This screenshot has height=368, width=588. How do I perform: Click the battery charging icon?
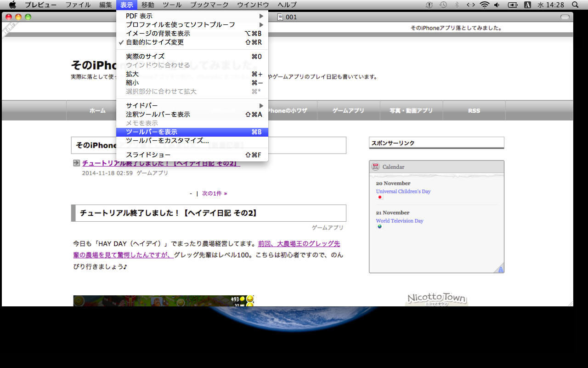coord(513,5)
